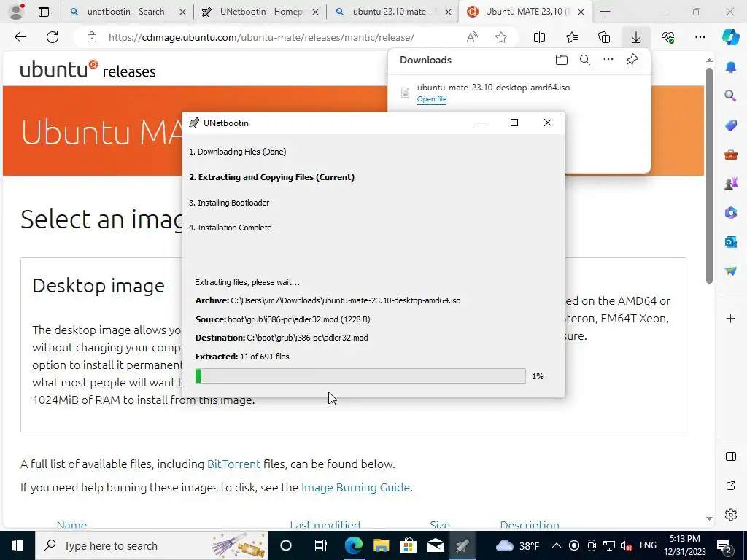This screenshot has width=747, height=560.
Task: Sort by Name column header
Action: click(71, 524)
